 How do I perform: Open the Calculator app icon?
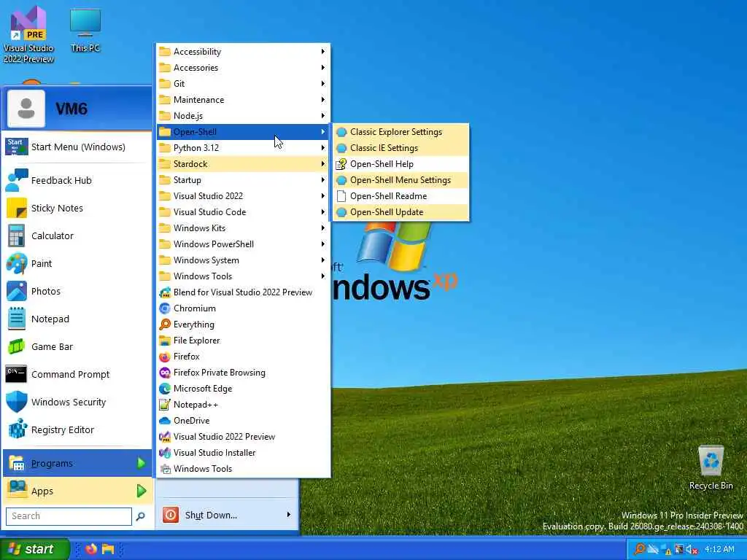tap(17, 236)
